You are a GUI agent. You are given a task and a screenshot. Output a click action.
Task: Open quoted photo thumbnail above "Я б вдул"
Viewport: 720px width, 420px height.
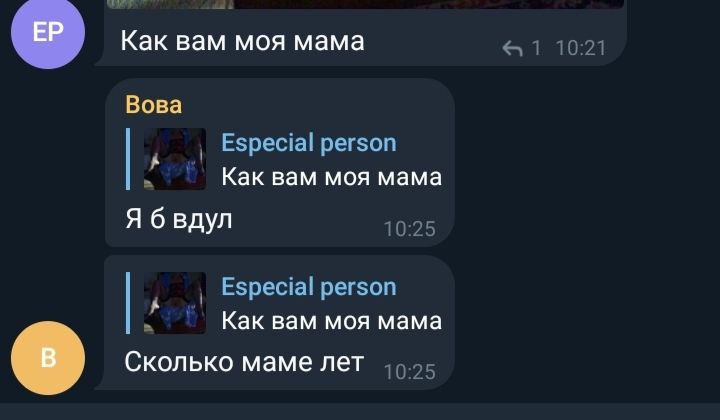[x=175, y=159]
